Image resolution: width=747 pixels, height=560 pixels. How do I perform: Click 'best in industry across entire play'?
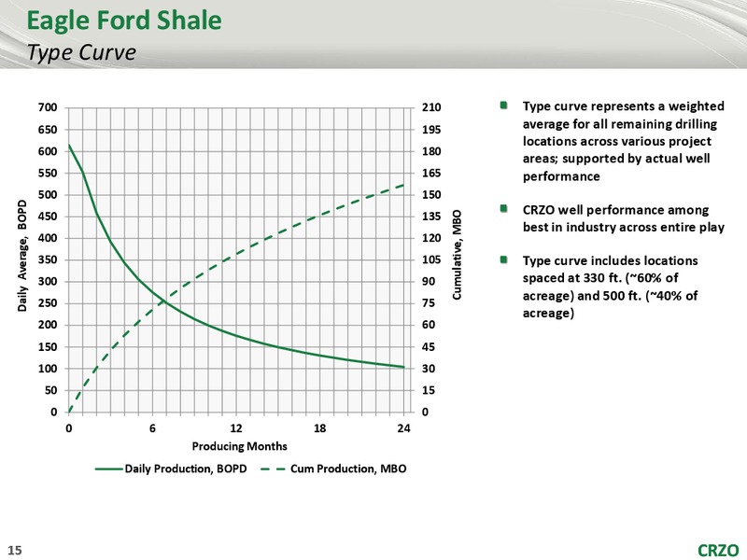pos(624,228)
